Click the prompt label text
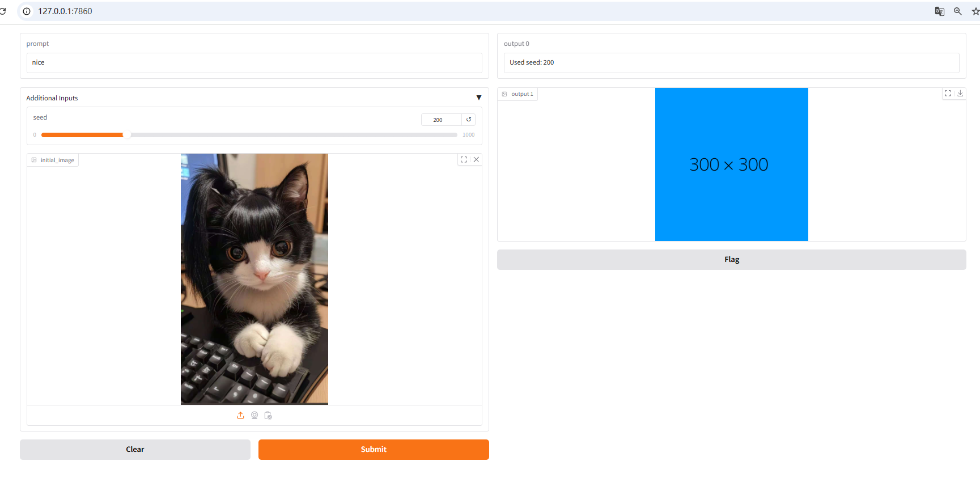The width and height of the screenshot is (980, 478). [x=37, y=44]
